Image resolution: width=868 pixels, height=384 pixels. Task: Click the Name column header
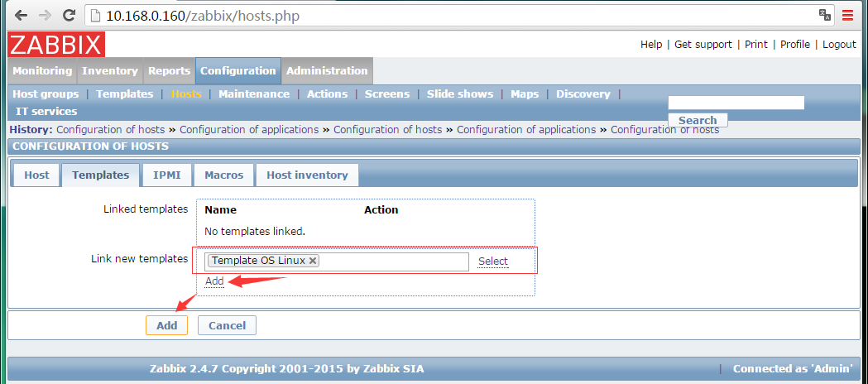pos(220,209)
